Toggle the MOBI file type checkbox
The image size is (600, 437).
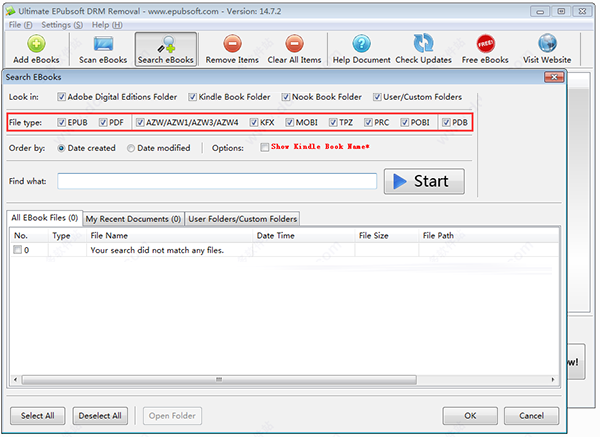tap(289, 122)
